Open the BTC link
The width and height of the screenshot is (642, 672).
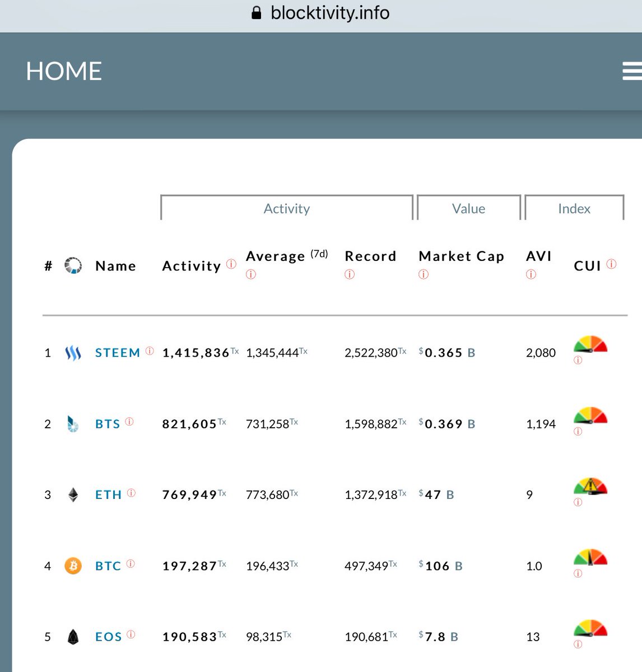click(x=108, y=566)
